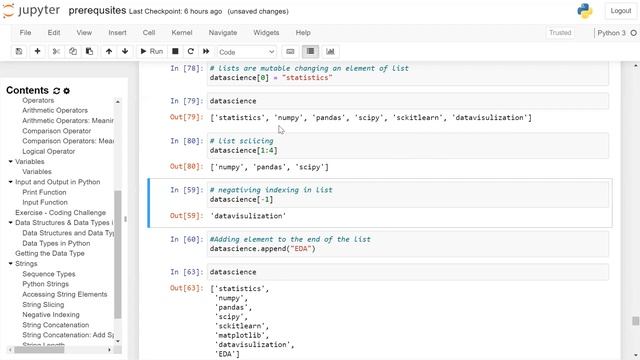Click the Python 3 kernel indicator
The height and width of the screenshot is (360, 640).
(x=611, y=33)
